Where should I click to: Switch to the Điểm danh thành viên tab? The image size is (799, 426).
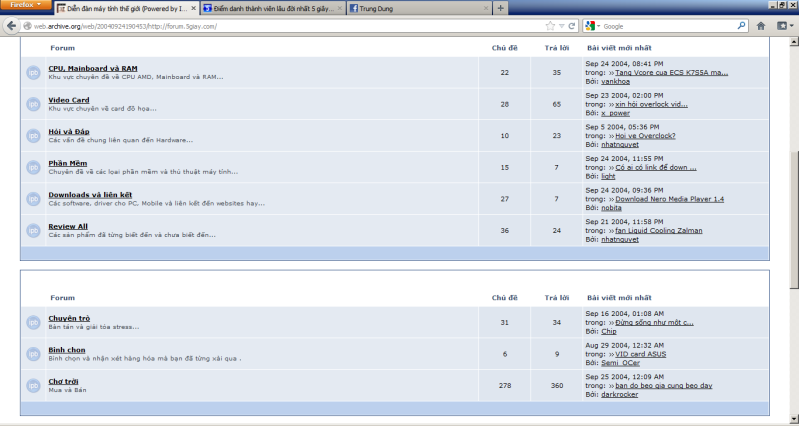[268, 8]
